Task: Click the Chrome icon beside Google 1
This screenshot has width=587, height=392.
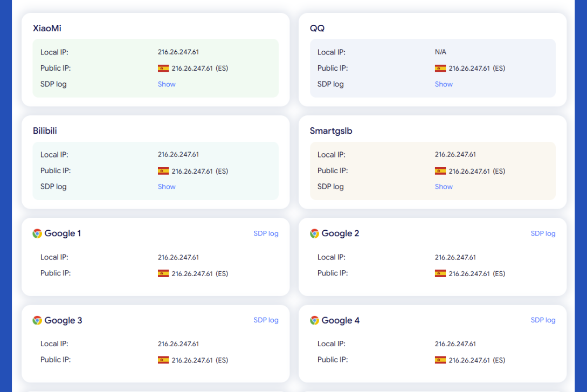Action: pyautogui.click(x=37, y=233)
